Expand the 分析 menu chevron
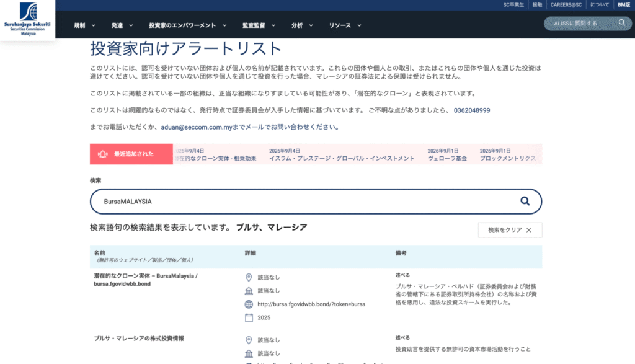635x364 pixels. coord(311,25)
